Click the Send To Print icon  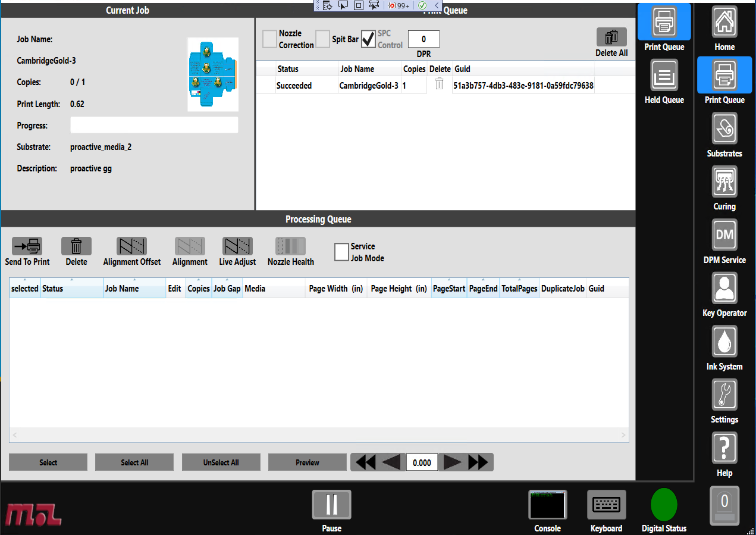pyautogui.click(x=27, y=246)
